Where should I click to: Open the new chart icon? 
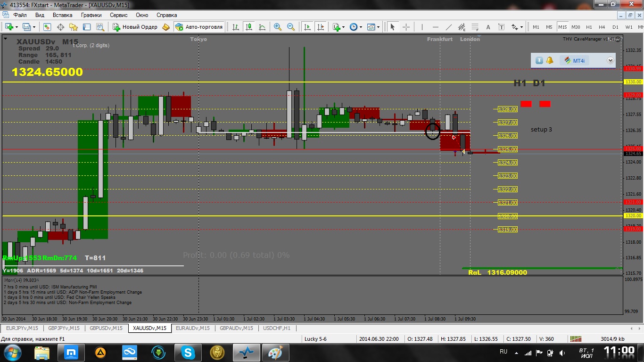pos(9,27)
